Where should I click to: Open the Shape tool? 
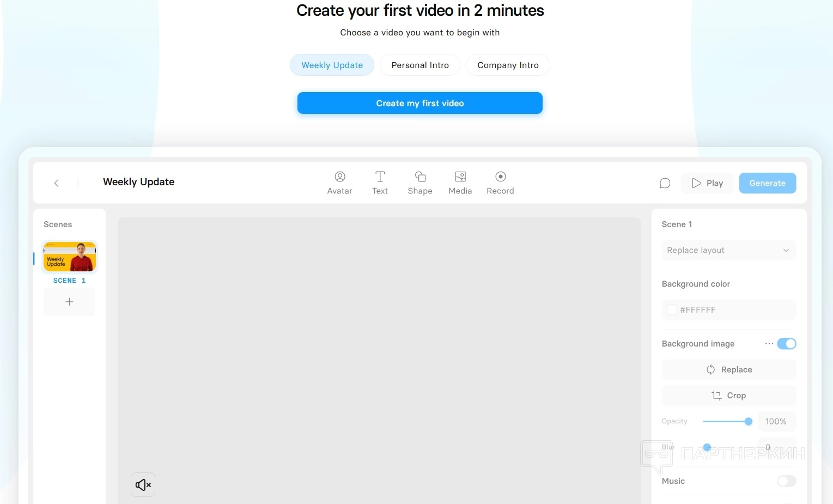(x=420, y=183)
